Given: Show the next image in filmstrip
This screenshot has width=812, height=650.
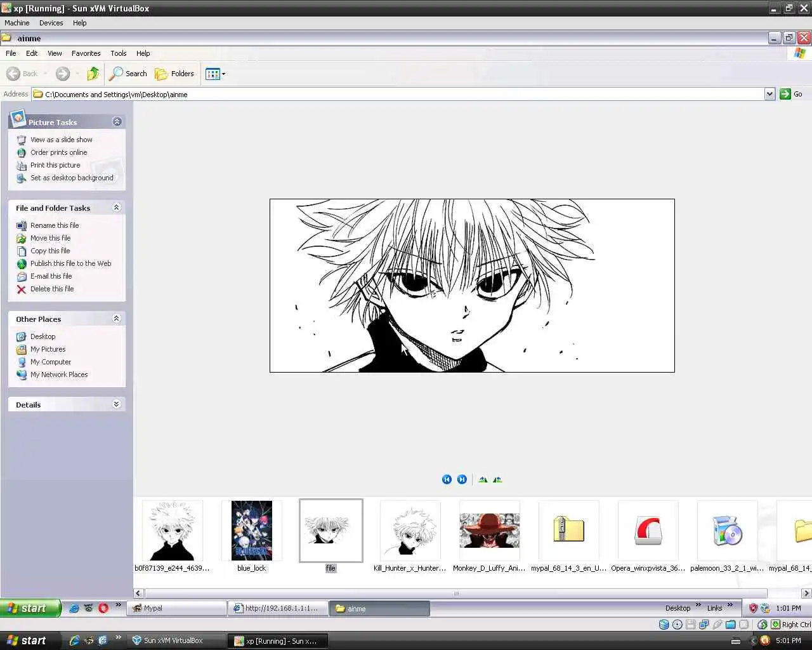Looking at the screenshot, I should 462,479.
